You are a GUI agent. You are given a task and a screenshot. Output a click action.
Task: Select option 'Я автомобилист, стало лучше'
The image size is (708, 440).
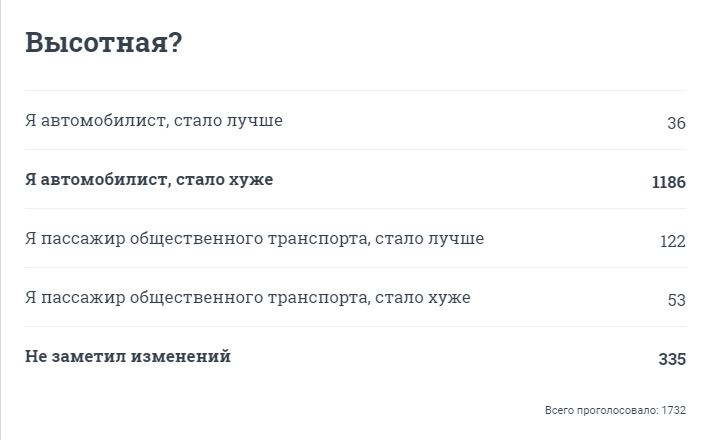tap(154, 120)
